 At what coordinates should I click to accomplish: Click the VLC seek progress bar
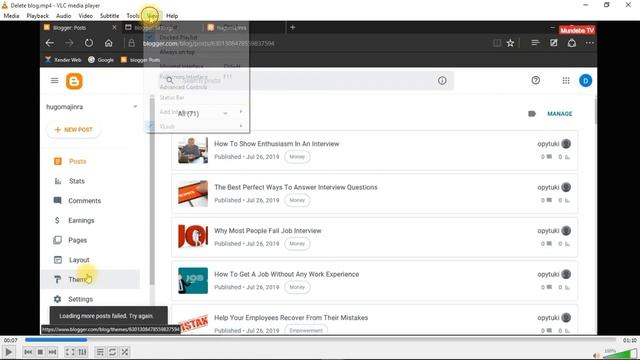320,340
